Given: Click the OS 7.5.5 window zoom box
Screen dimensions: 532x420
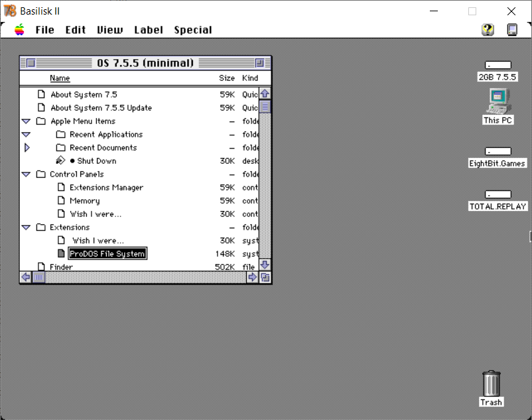Looking at the screenshot, I should (x=259, y=63).
